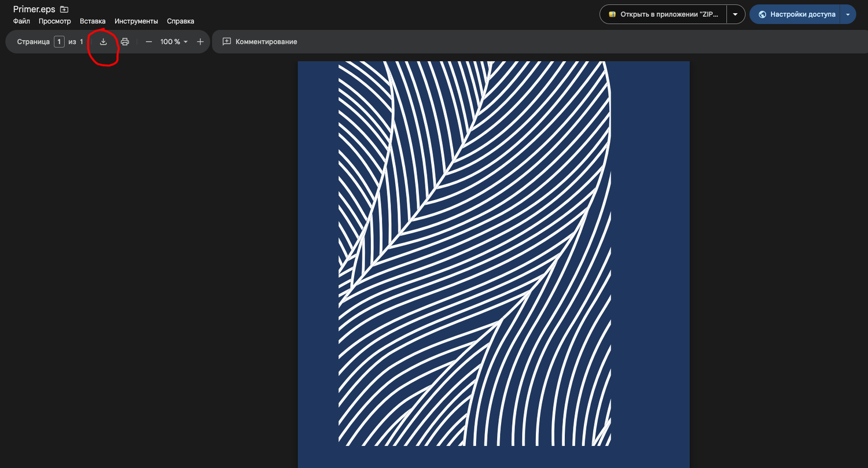This screenshot has width=868, height=468.
Task: Open the dropdown next to the ZIP app button
Action: pyautogui.click(x=735, y=14)
